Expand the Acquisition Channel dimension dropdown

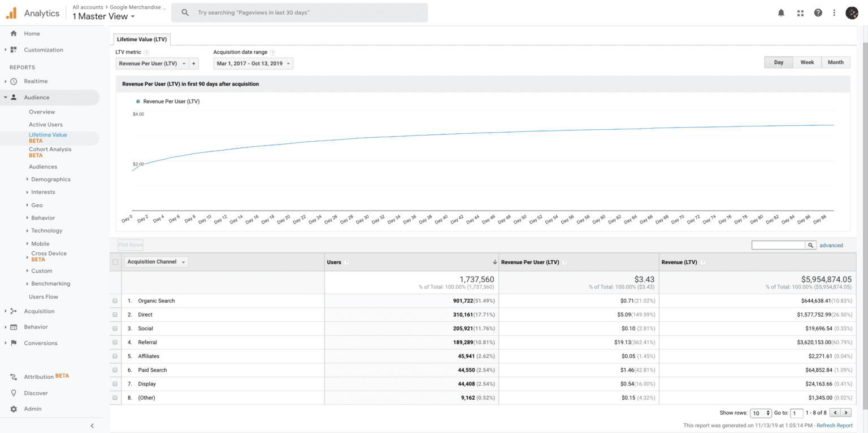point(156,262)
